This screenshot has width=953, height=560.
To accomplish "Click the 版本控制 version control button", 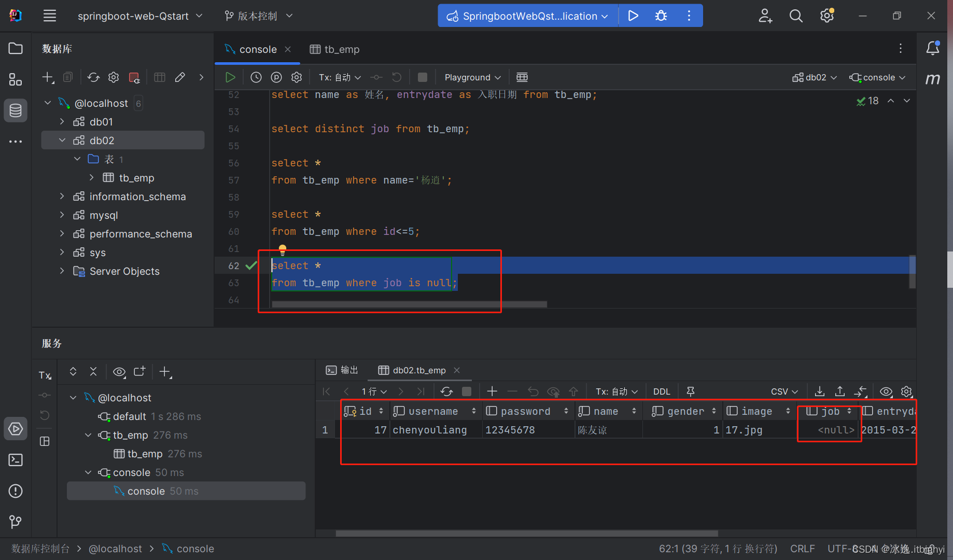I will [x=258, y=16].
